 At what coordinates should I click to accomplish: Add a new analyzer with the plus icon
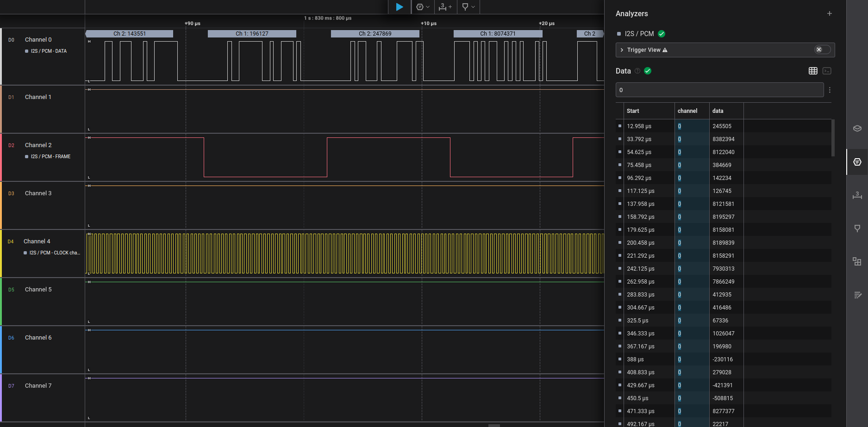pos(830,13)
